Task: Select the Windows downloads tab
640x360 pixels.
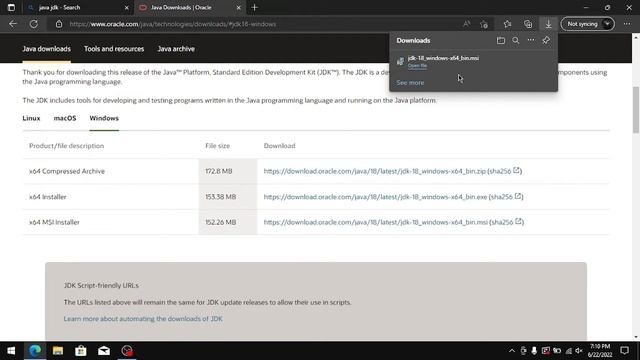Action: (104, 118)
